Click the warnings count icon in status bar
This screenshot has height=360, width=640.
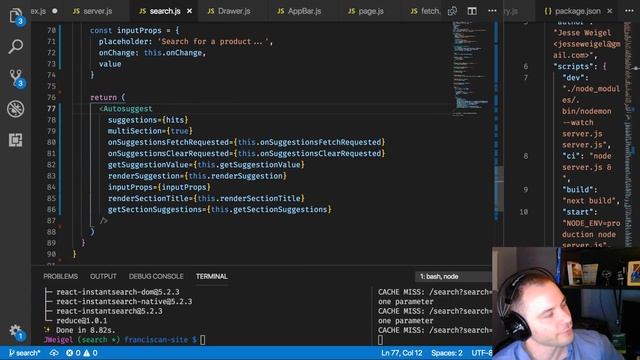click(90, 353)
